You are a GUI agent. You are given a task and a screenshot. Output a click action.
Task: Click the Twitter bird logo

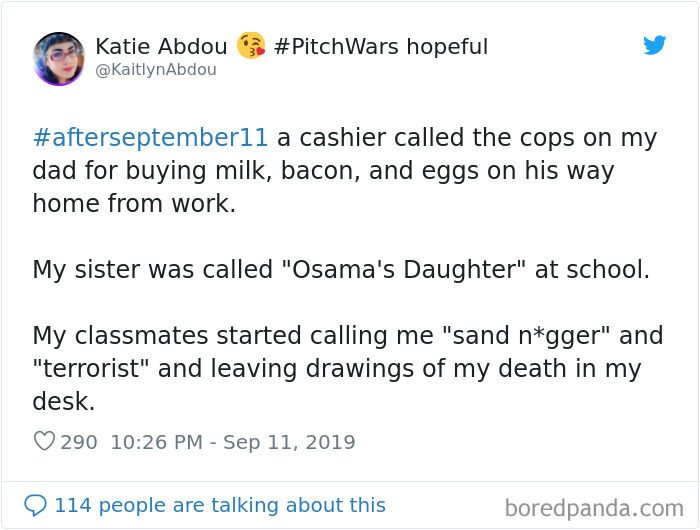(654, 45)
